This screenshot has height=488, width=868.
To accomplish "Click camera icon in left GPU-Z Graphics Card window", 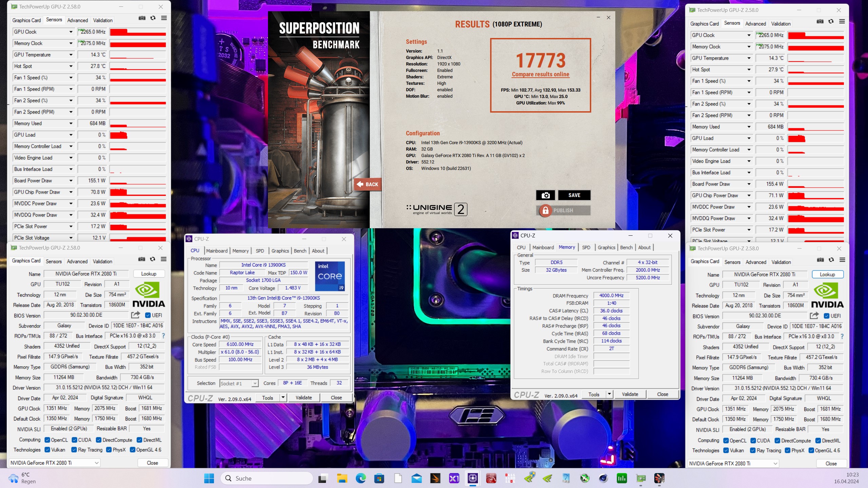I will (x=142, y=259).
